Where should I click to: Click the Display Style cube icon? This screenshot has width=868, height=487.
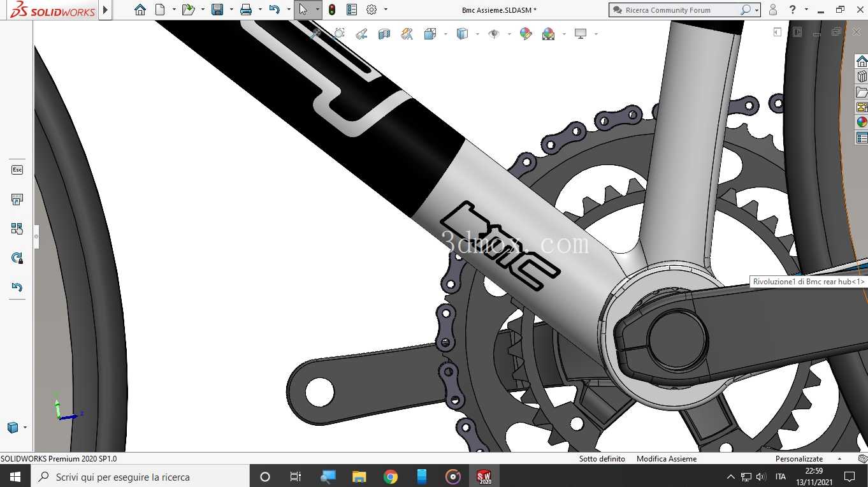tap(463, 34)
